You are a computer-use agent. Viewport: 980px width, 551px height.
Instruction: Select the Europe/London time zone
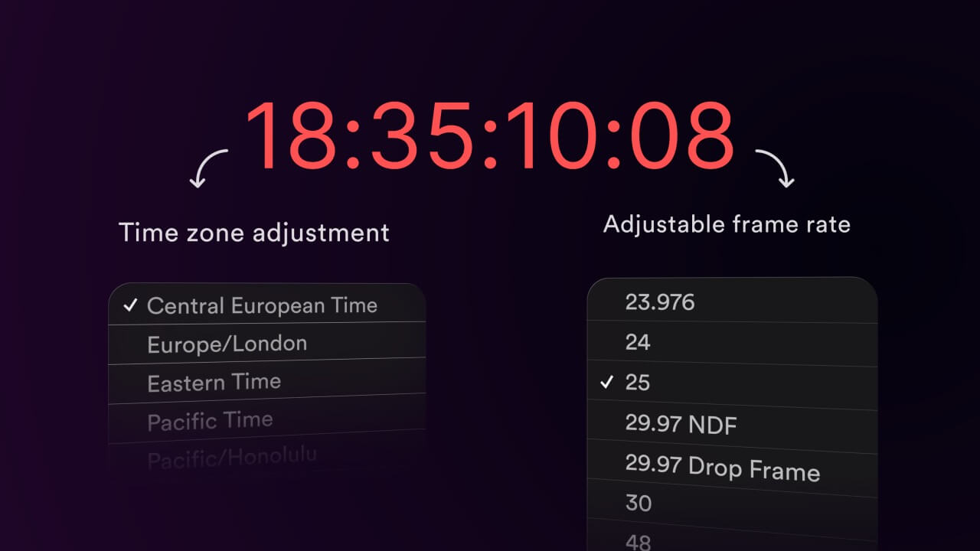(267, 341)
